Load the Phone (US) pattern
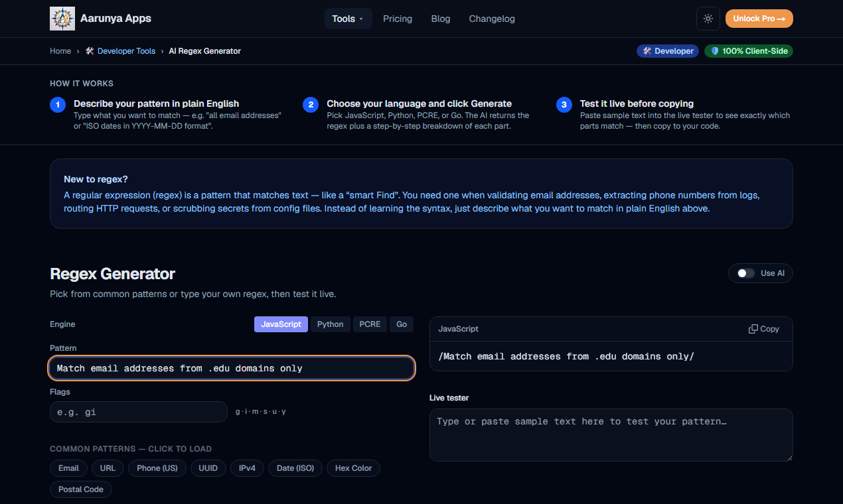Screen dimensions: 843x504 [x=157, y=468]
